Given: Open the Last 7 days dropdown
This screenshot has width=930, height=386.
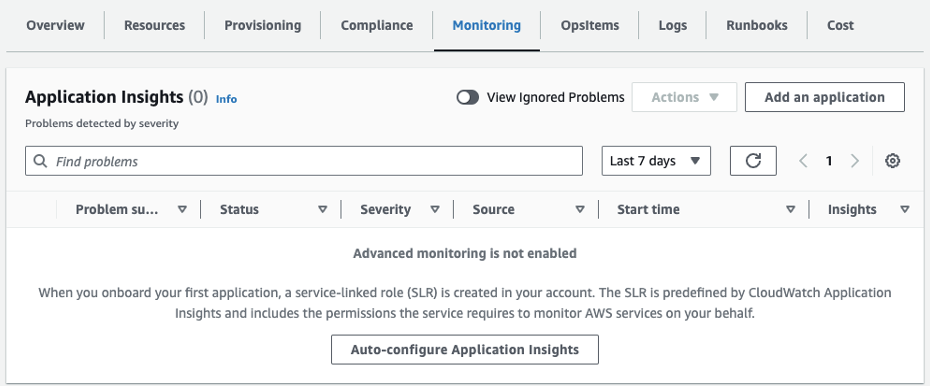Looking at the screenshot, I should coord(656,161).
